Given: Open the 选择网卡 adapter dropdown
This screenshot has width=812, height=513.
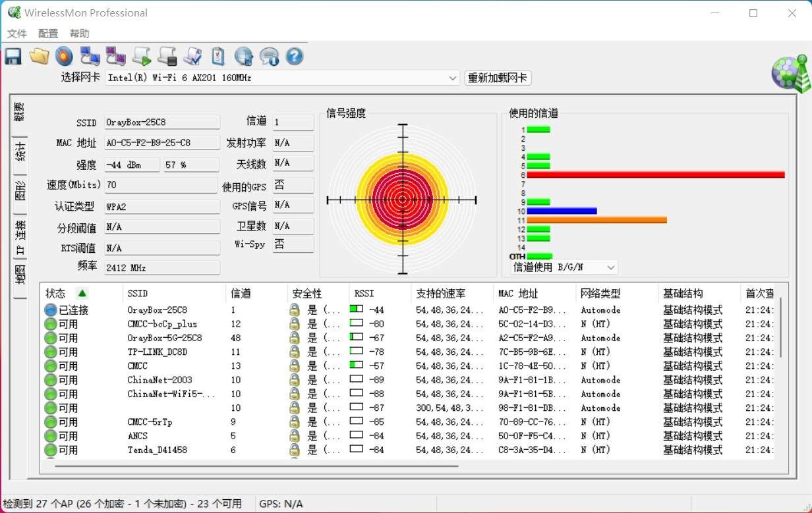Looking at the screenshot, I should click(x=453, y=78).
